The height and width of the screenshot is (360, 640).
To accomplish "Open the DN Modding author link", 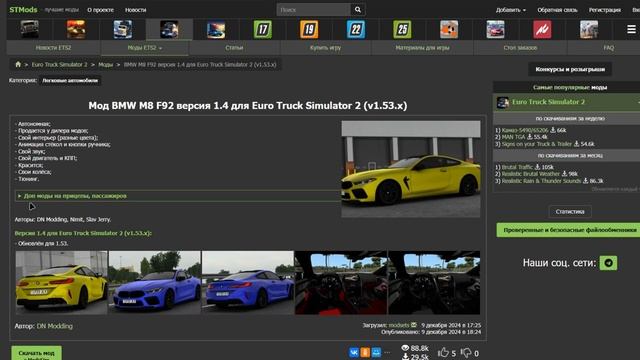I will pyautogui.click(x=55, y=326).
